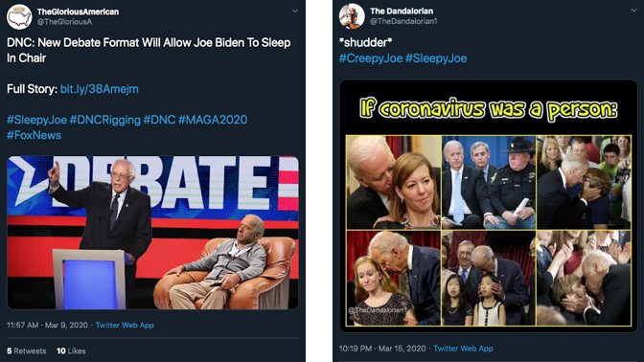This screenshot has width=644, height=362.
Task: Open the @TheDandalorian1 handle
Action: (403, 21)
